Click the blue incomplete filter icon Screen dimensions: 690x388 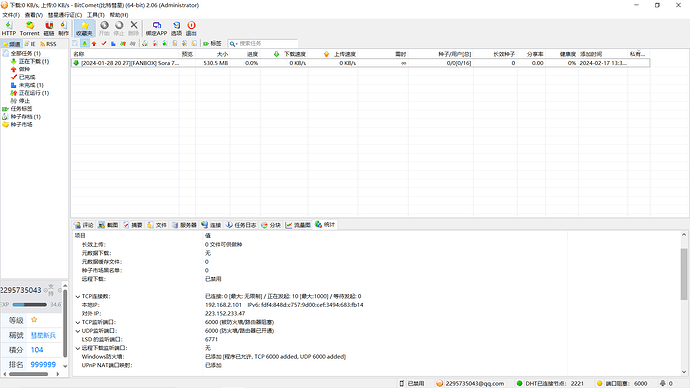(x=113, y=44)
